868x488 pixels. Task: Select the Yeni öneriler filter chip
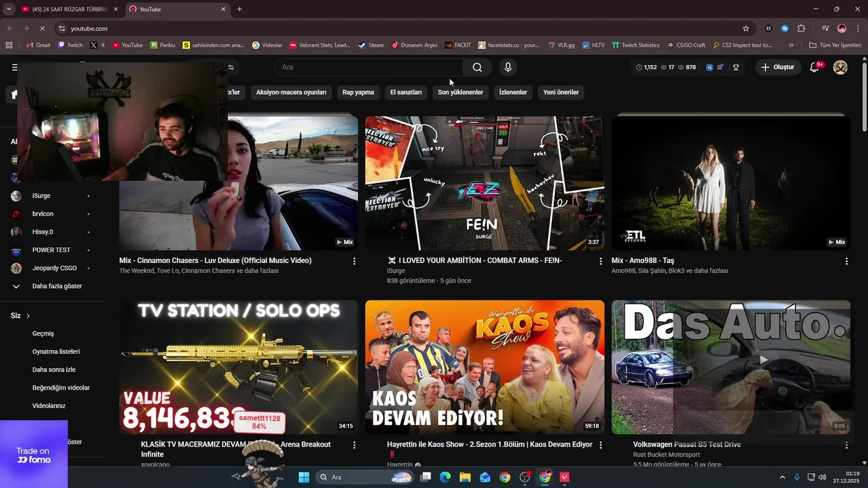561,92
